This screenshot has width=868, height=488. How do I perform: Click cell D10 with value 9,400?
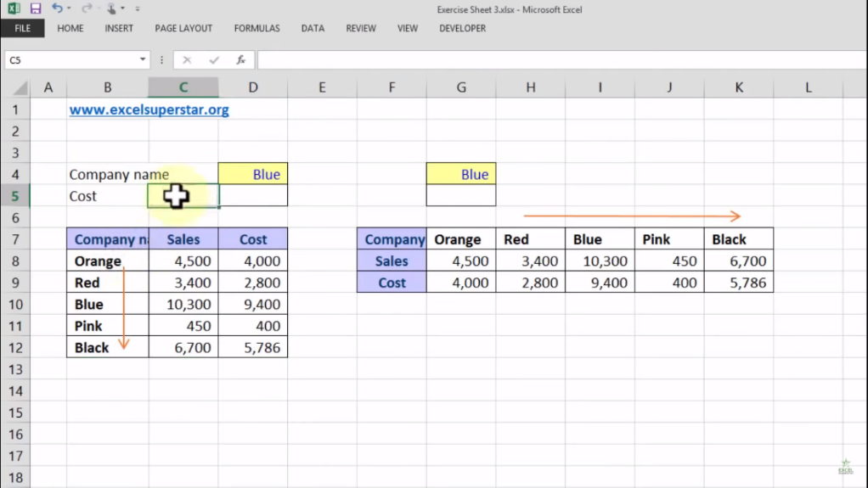(x=253, y=305)
